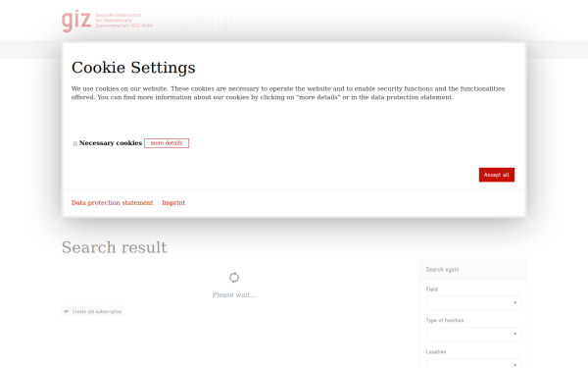Open the Imprint link
The height and width of the screenshot is (368, 588).
173,203
